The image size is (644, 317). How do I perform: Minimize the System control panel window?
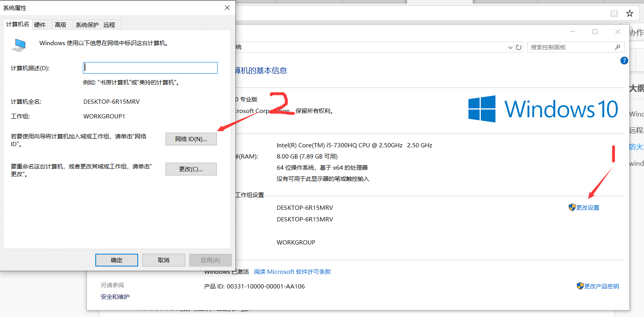click(573, 32)
